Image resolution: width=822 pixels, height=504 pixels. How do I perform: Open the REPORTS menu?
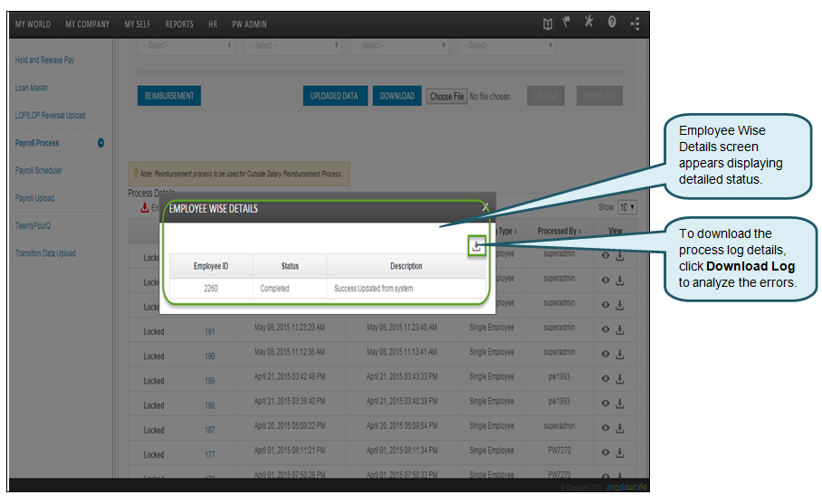point(179,24)
